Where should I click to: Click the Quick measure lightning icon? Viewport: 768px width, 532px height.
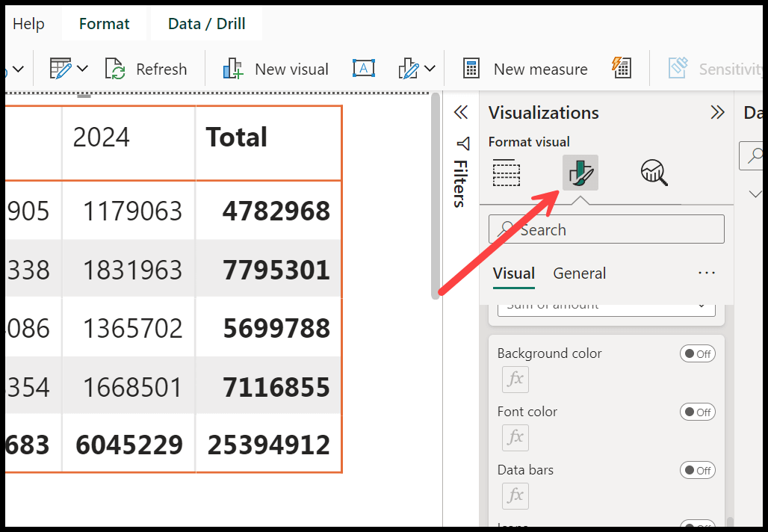click(621, 67)
